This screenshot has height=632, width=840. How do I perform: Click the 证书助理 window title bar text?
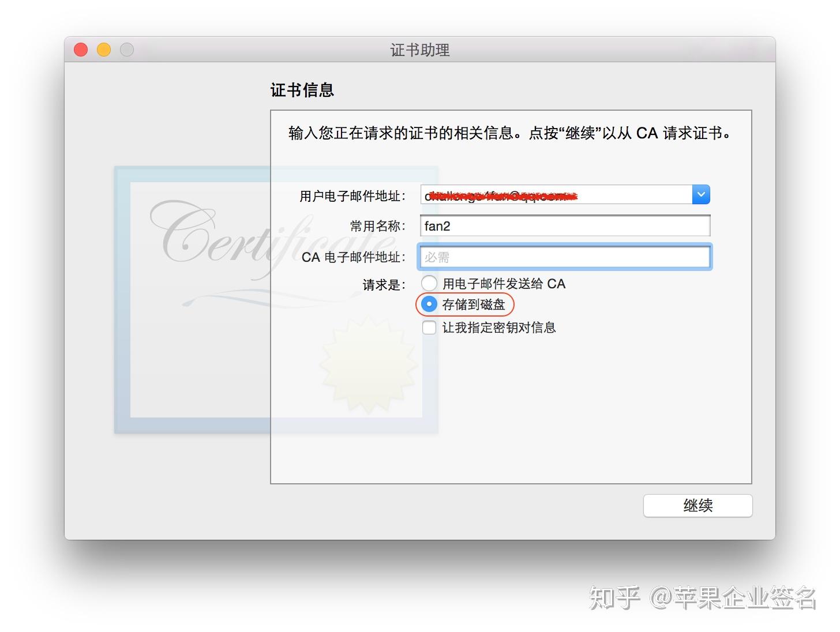[x=420, y=50]
